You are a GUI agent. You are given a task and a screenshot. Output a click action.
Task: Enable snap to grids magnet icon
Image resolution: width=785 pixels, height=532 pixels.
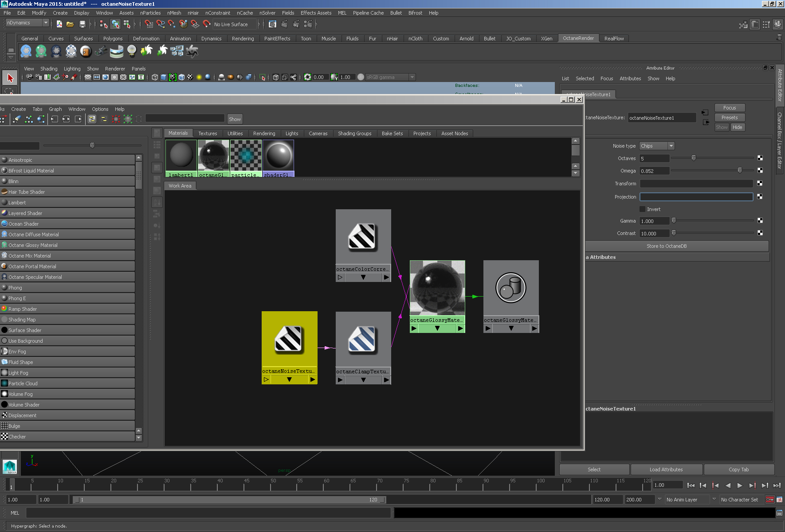click(149, 24)
